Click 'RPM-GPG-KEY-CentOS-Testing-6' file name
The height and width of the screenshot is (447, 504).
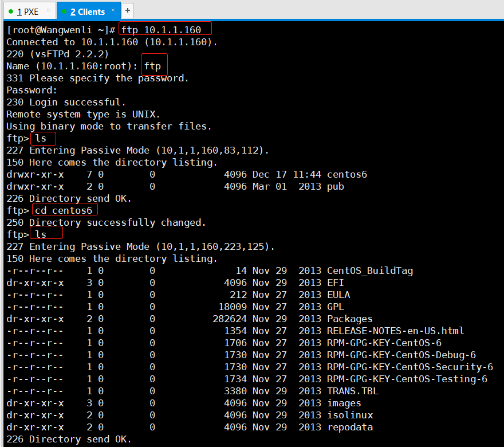(407, 379)
